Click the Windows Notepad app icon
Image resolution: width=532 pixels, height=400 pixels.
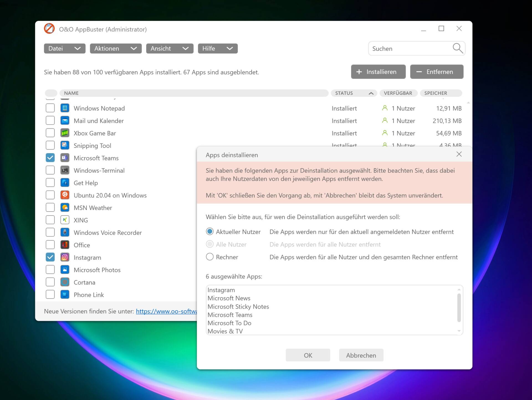pos(65,108)
